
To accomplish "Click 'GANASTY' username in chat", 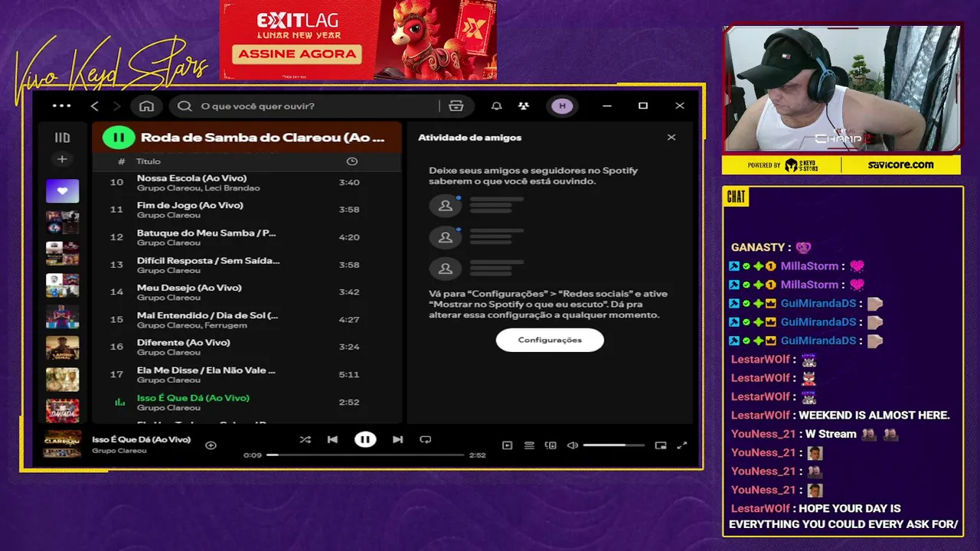I will click(x=758, y=247).
